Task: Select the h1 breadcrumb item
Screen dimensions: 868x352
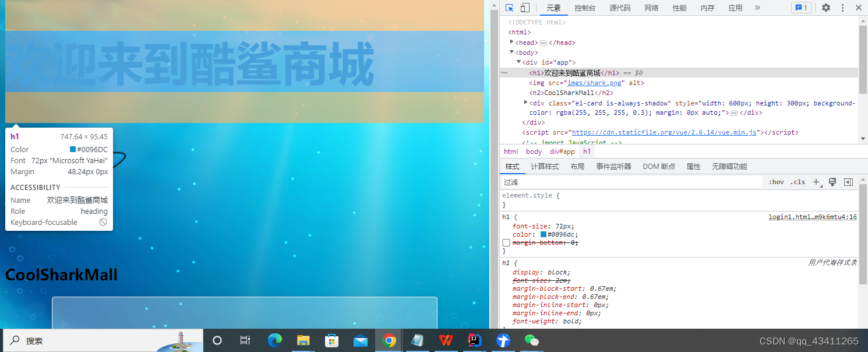Action: click(x=587, y=152)
